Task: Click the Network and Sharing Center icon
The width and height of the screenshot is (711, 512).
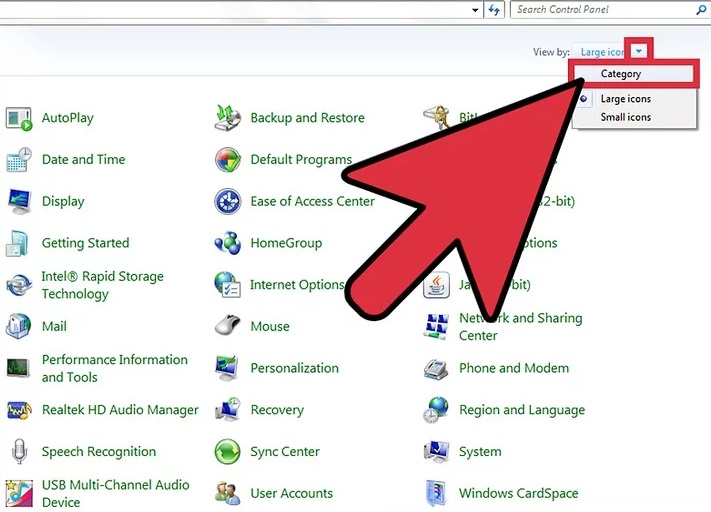Action: click(x=437, y=327)
